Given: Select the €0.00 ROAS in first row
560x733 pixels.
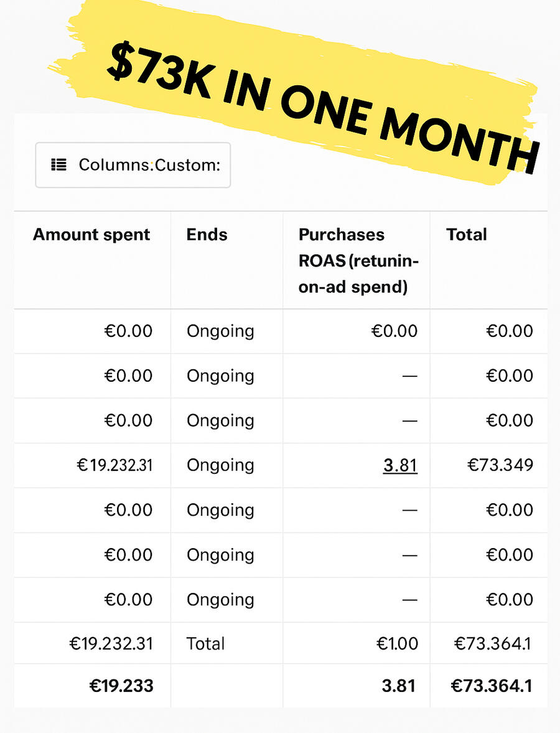Looking at the screenshot, I should point(394,331).
